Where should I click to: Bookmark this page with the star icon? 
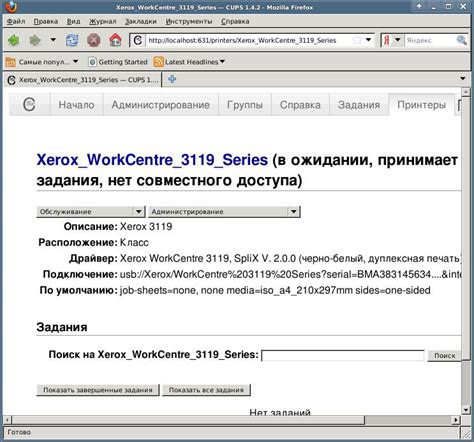[357, 40]
